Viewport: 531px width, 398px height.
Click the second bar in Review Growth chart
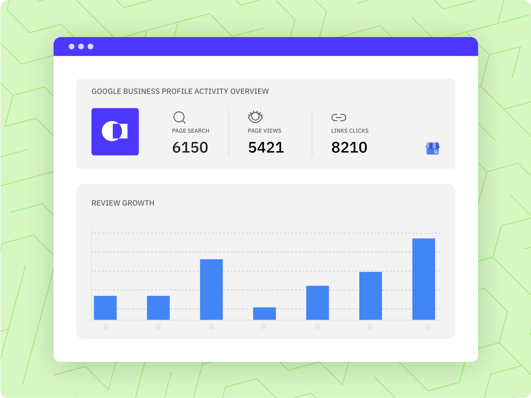tap(158, 308)
